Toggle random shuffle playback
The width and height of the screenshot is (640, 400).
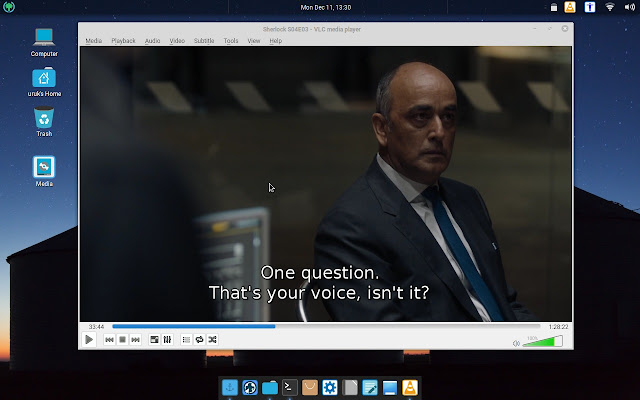point(212,340)
